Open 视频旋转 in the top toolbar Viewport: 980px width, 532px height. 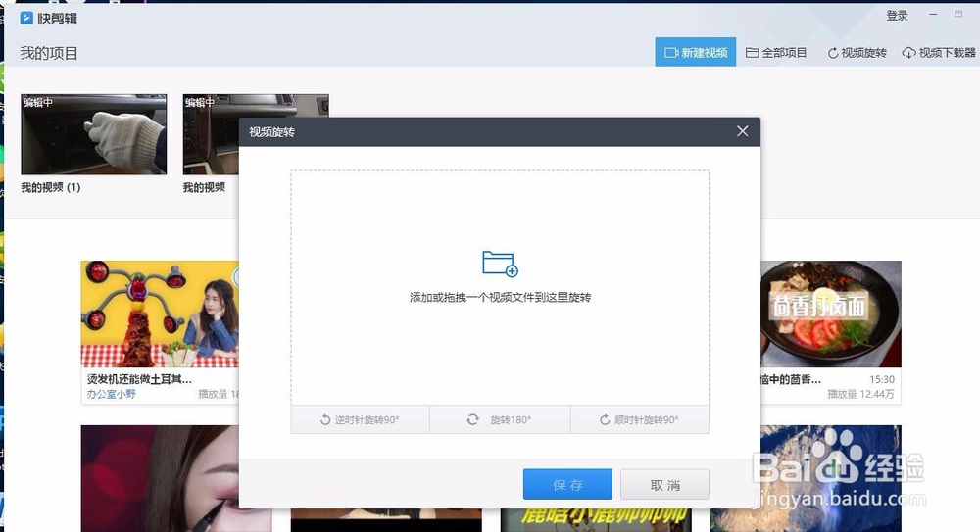(857, 53)
